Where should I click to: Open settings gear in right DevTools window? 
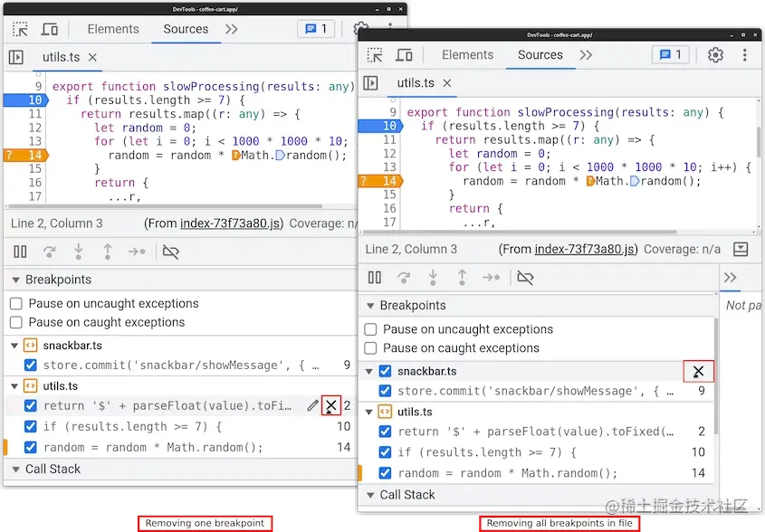715,55
